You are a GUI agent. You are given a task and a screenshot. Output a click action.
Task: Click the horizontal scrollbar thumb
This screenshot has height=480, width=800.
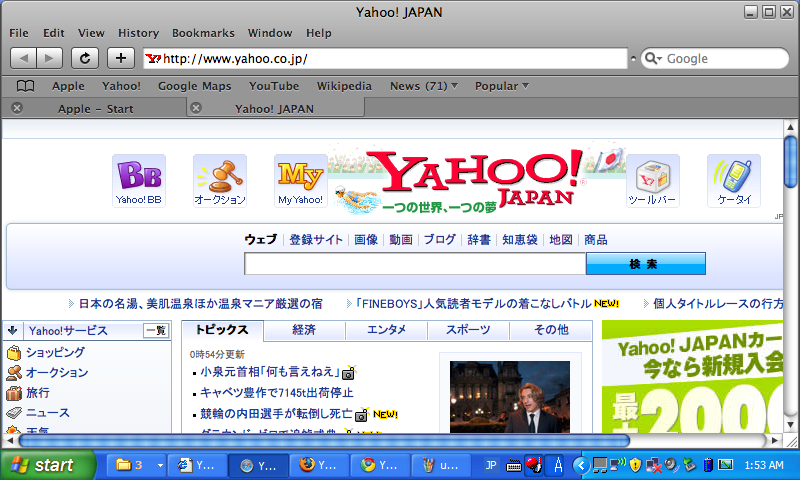pos(324,440)
